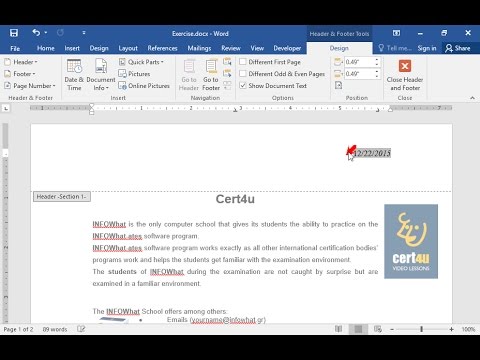
Task: Open Quick Parts dropdown
Action: click(141, 62)
